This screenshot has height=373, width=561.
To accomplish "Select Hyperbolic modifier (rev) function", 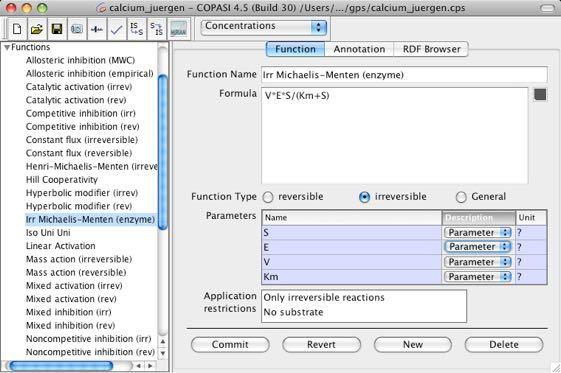I will point(79,206).
